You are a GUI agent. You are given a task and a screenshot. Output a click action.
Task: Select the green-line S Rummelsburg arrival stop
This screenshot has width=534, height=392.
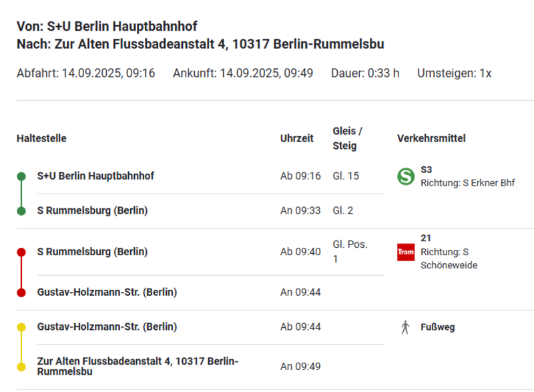(x=92, y=211)
